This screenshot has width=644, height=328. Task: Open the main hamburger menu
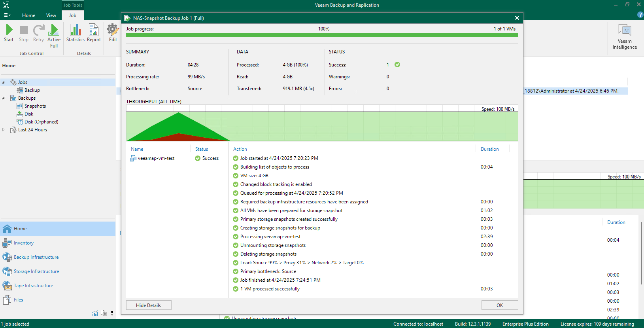(7, 15)
